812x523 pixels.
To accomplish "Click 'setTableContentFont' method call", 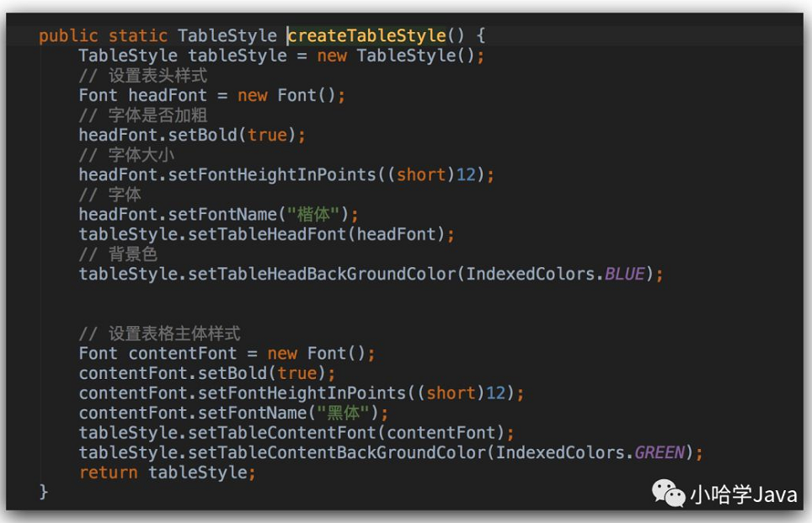I will (281, 433).
